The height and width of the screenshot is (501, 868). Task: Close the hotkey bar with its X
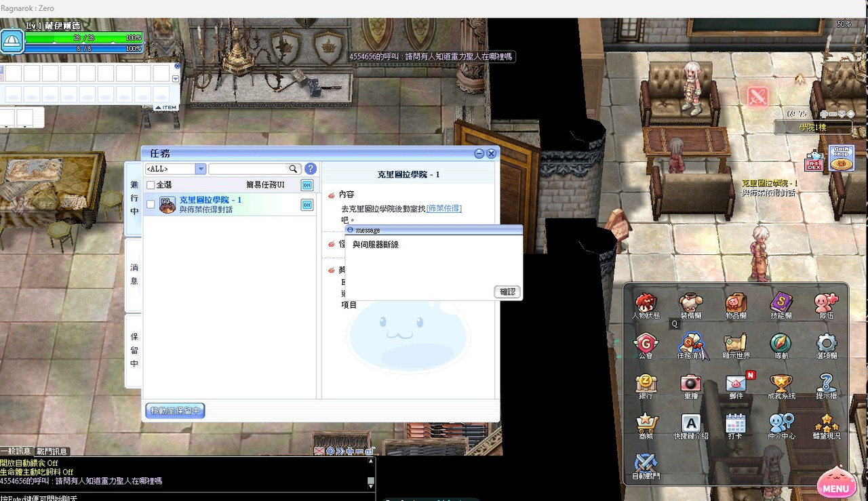point(178,66)
